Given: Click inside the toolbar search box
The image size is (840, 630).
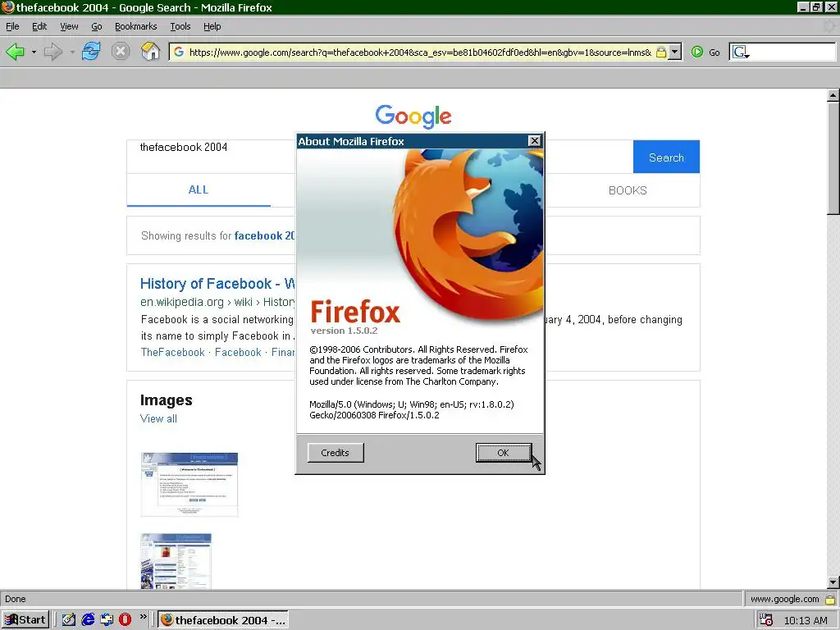Looking at the screenshot, I should pyautogui.click(x=792, y=52).
